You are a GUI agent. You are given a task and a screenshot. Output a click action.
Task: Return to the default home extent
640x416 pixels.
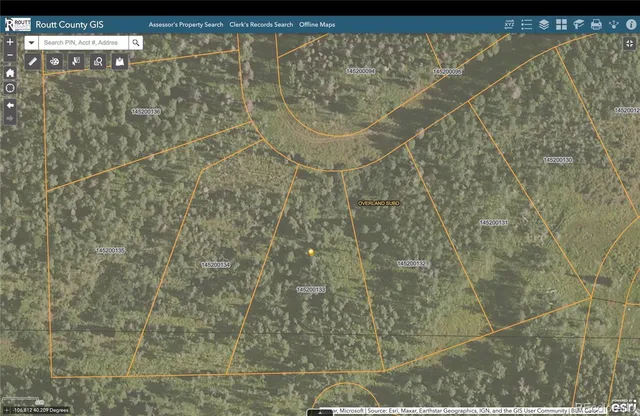[10, 73]
